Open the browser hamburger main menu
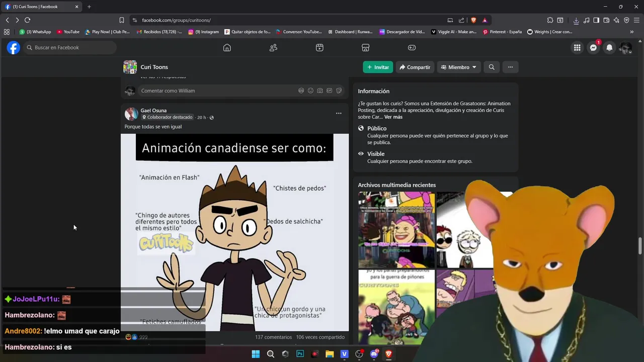This screenshot has height=362, width=644. (636, 20)
